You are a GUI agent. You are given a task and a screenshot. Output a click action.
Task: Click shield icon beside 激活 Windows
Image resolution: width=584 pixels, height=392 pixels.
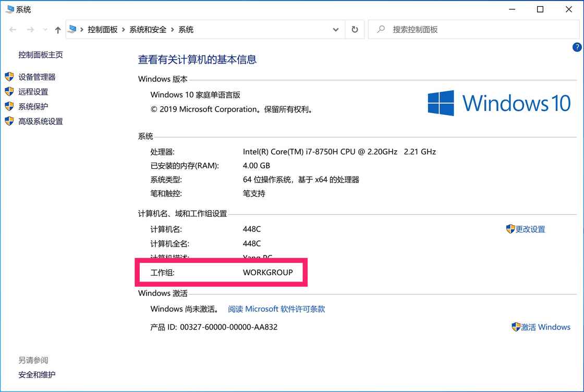(x=516, y=327)
